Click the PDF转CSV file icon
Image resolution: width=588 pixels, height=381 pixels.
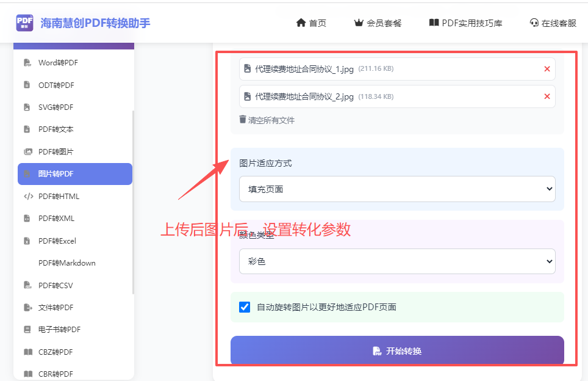[27, 285]
